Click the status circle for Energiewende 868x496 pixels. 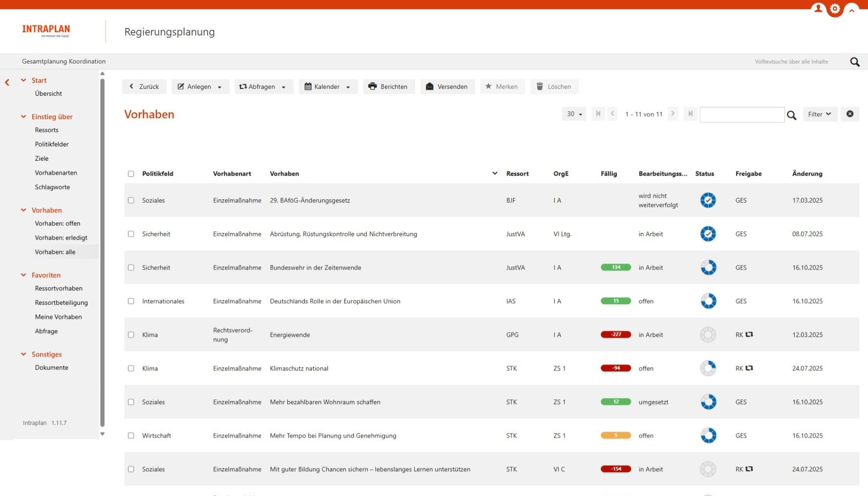pyautogui.click(x=708, y=335)
